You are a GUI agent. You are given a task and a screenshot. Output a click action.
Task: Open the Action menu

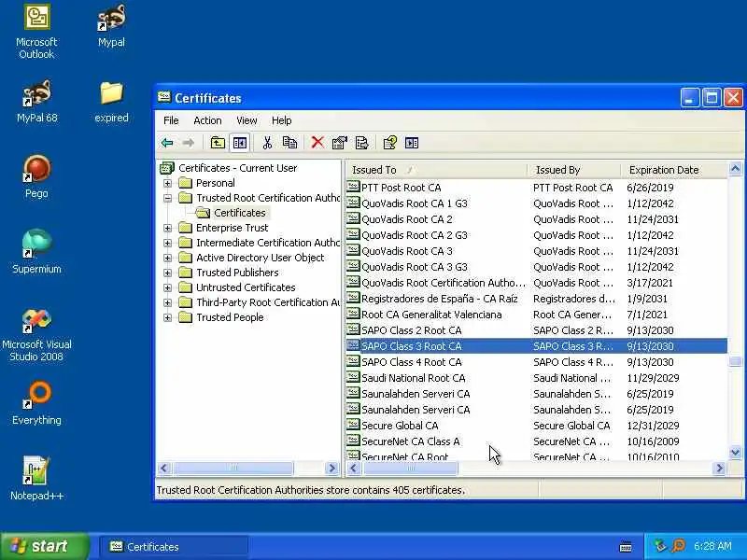click(x=207, y=120)
